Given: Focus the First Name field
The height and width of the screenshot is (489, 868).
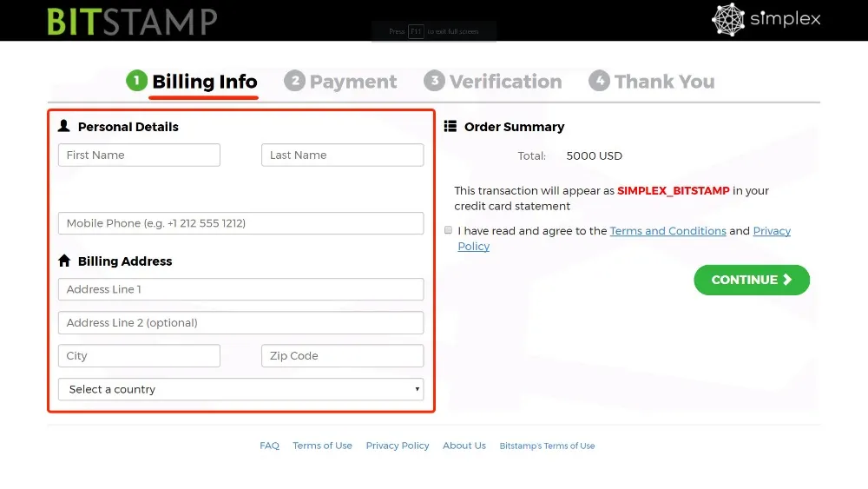Looking at the screenshot, I should pyautogui.click(x=139, y=155).
